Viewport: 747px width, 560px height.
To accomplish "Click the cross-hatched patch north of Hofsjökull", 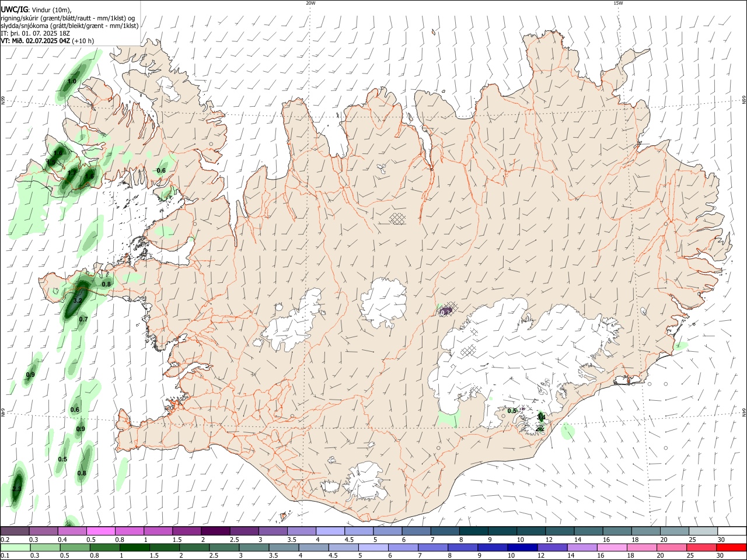I will tap(397, 218).
